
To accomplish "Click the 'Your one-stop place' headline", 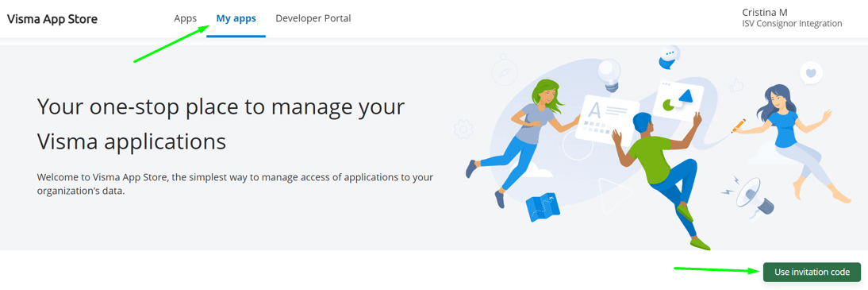I will coord(221,124).
